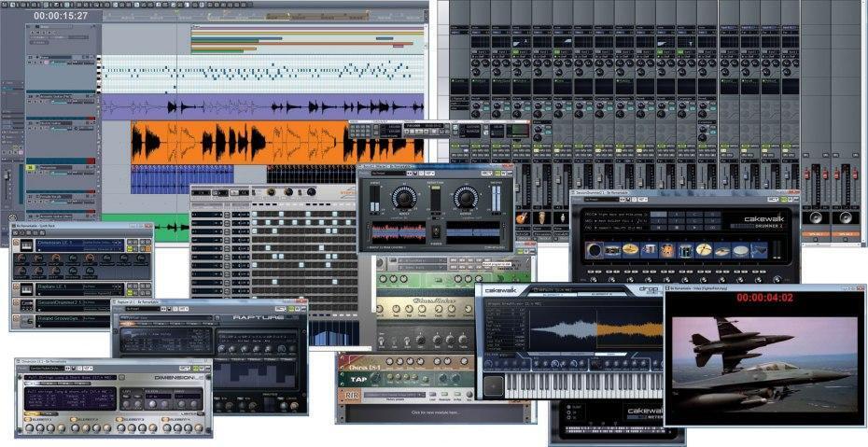The width and height of the screenshot is (868, 447).
Task: Click the kick drum pad in Session Drummer
Action: 594,250
